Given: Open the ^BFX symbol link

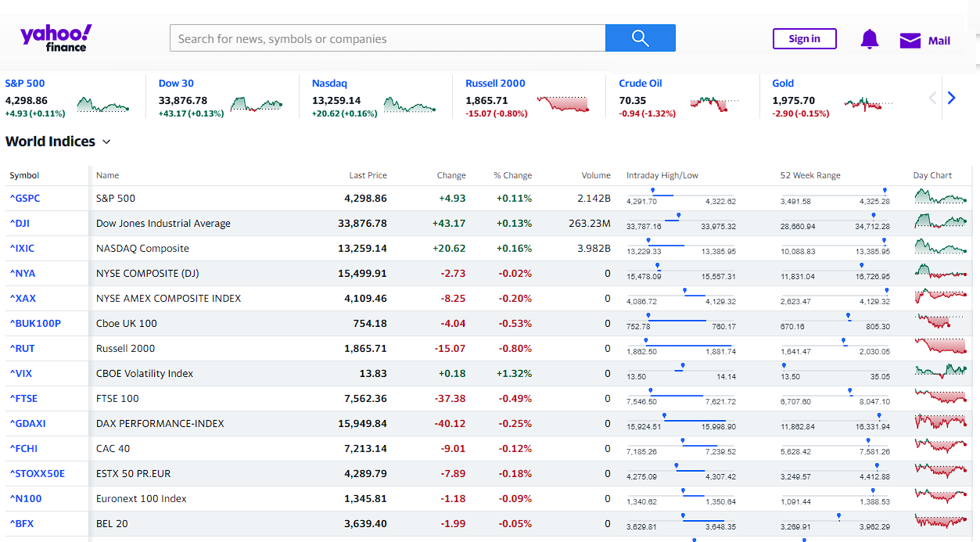Looking at the screenshot, I should point(22,523).
